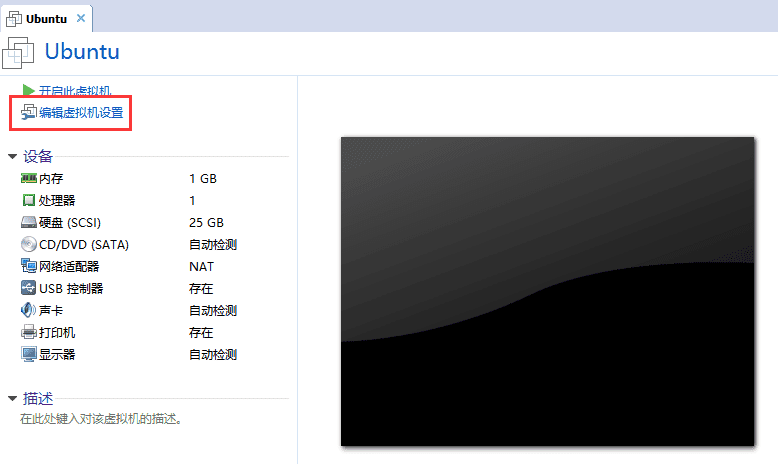Select the 显示器 label
Screen dimensions: 778x464
57,354
